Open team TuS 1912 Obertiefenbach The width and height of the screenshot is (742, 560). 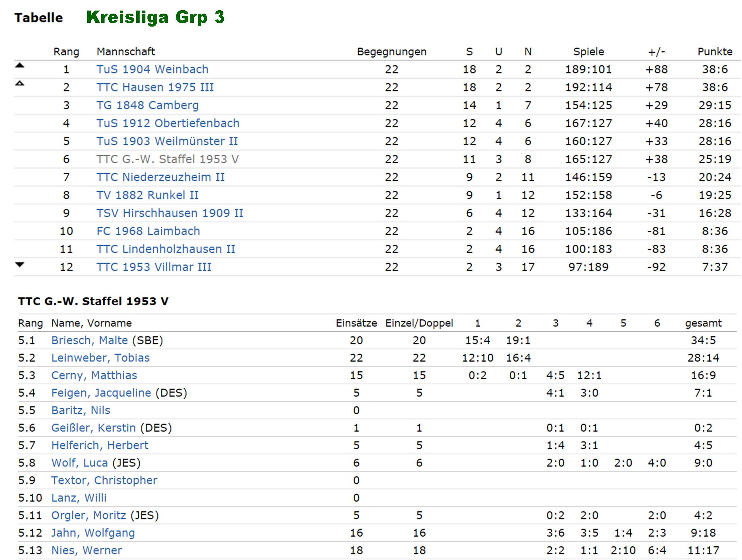click(x=168, y=123)
